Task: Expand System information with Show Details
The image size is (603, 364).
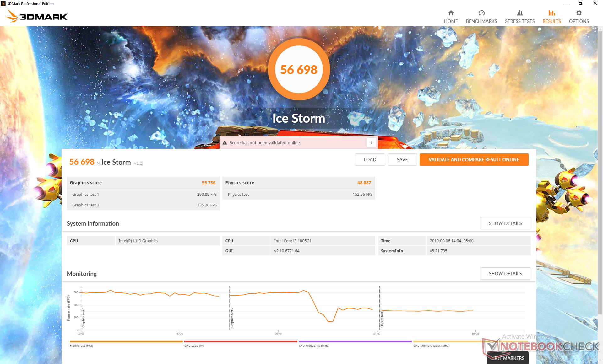Action: click(x=505, y=223)
